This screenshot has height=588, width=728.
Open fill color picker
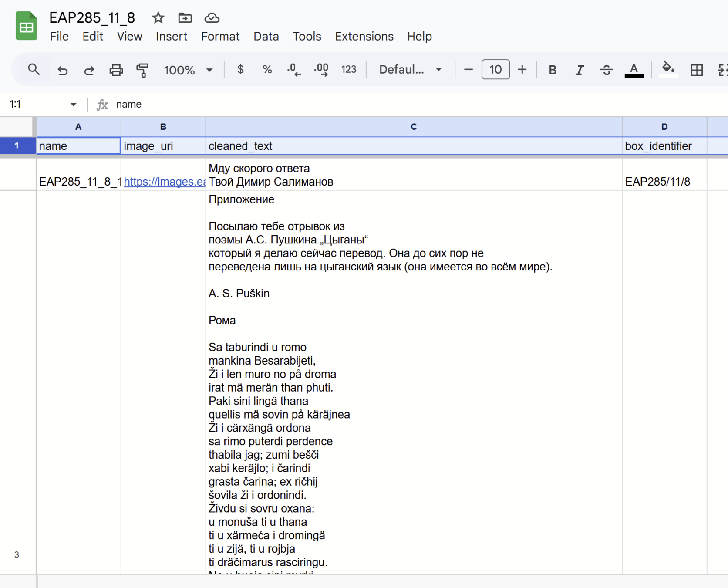pos(668,70)
